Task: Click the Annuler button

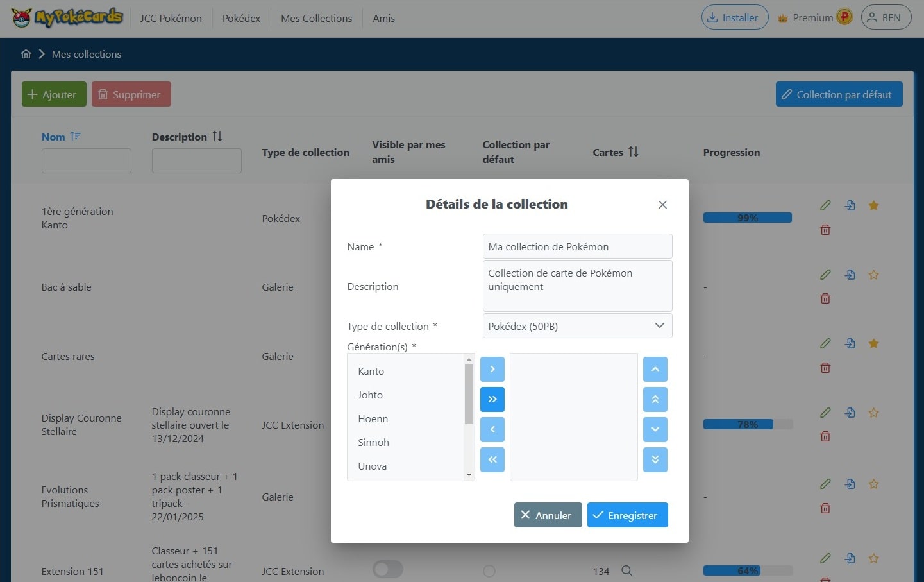Action: point(548,515)
